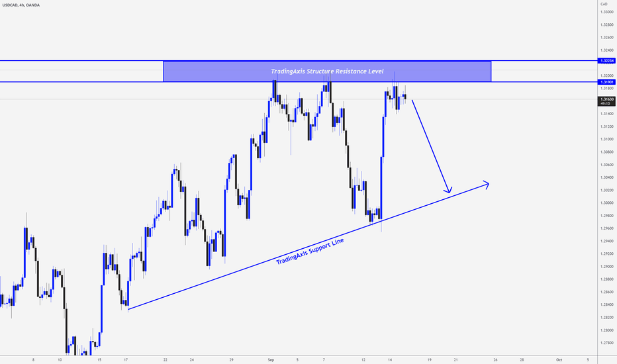
Task: Click the latest candlestick near resistance
Action: (x=404, y=95)
